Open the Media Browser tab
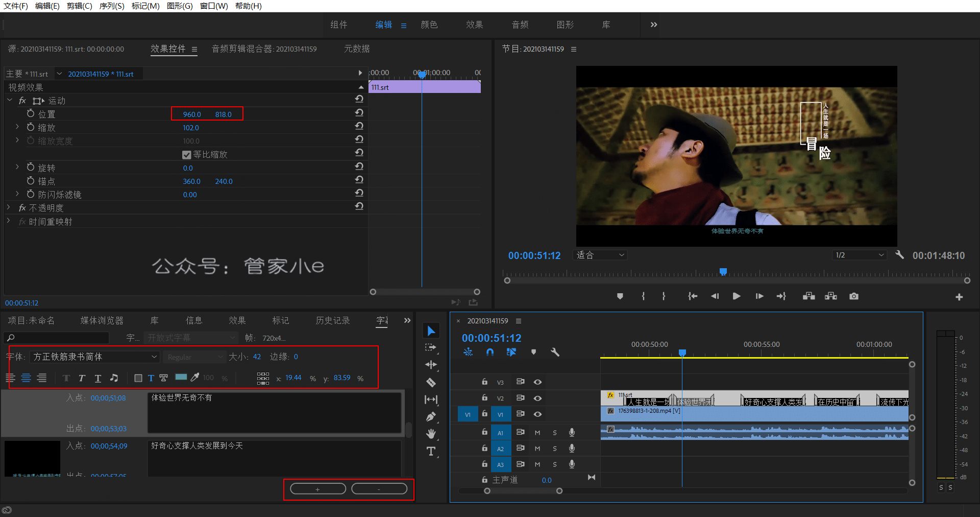Screen dimensions: 980x517 coord(102,320)
